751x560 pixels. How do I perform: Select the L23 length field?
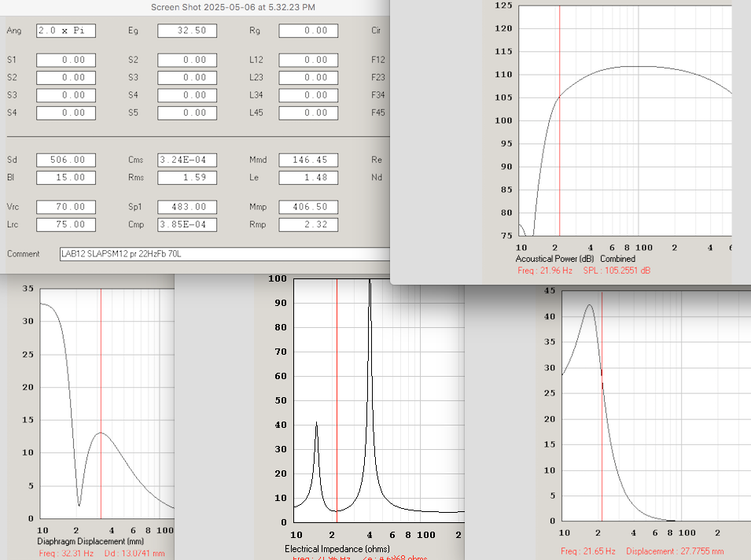[x=308, y=78]
